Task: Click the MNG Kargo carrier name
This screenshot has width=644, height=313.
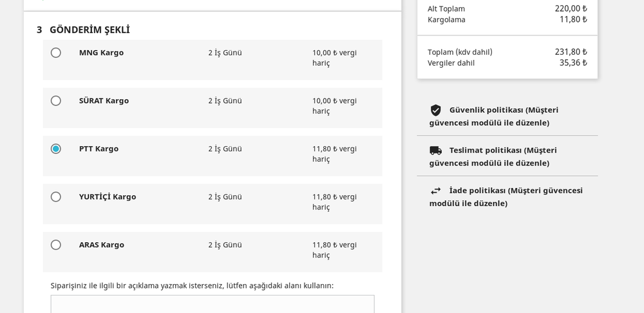Action: (101, 53)
